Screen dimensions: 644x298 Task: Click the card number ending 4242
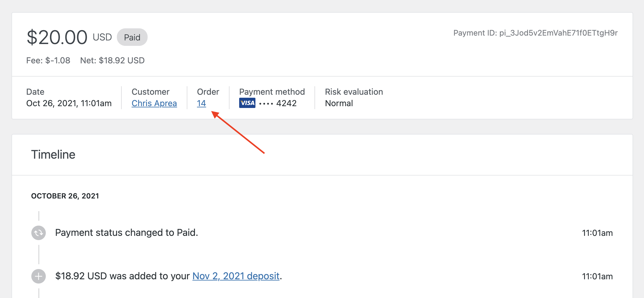[286, 103]
